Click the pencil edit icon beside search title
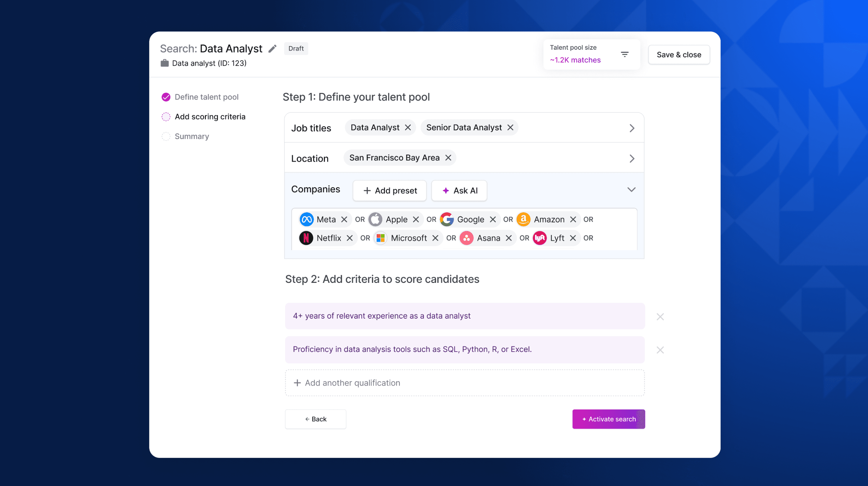Screen dimensions: 868x486 click(272, 49)
